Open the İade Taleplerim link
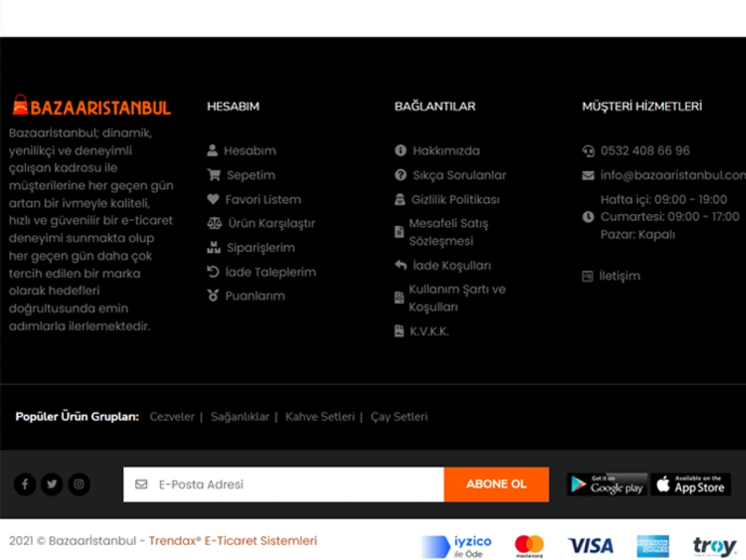 point(270,272)
